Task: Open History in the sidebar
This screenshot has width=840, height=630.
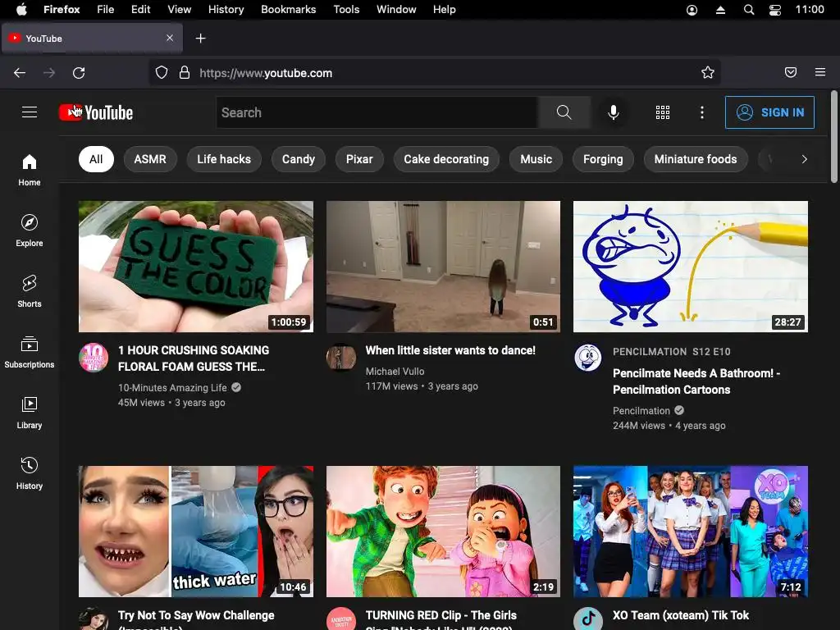Action: pyautogui.click(x=30, y=473)
